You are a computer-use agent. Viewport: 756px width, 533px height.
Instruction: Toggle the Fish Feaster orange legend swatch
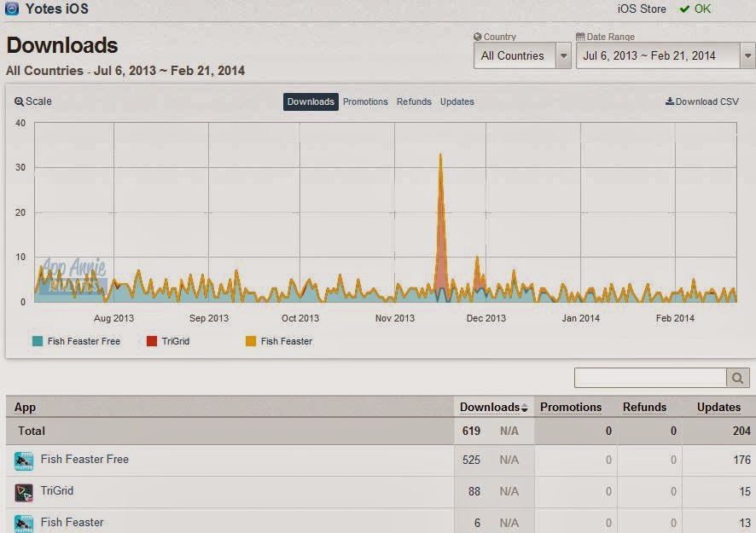[251, 341]
